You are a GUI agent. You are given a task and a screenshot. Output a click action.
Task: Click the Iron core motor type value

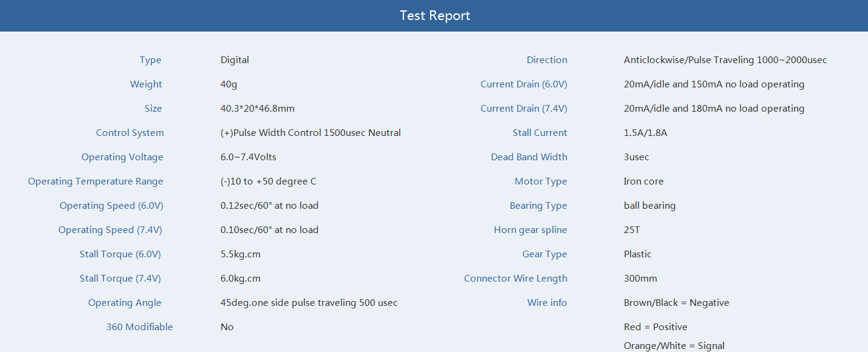(x=644, y=181)
